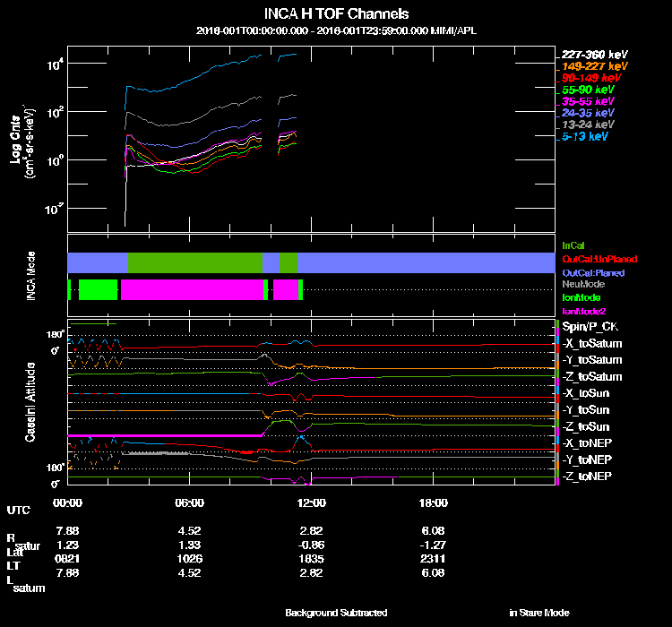
Task: Click the '227-360 keV' legend label
Action: pos(594,55)
